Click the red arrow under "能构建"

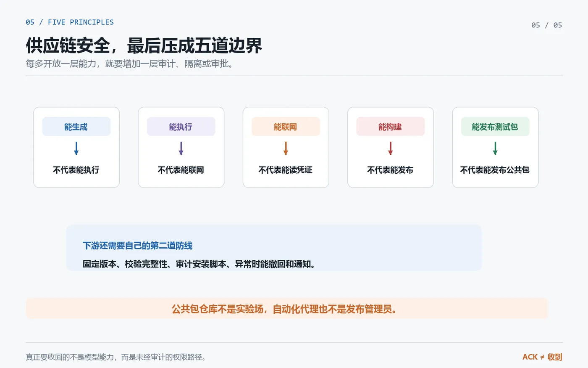pos(391,148)
